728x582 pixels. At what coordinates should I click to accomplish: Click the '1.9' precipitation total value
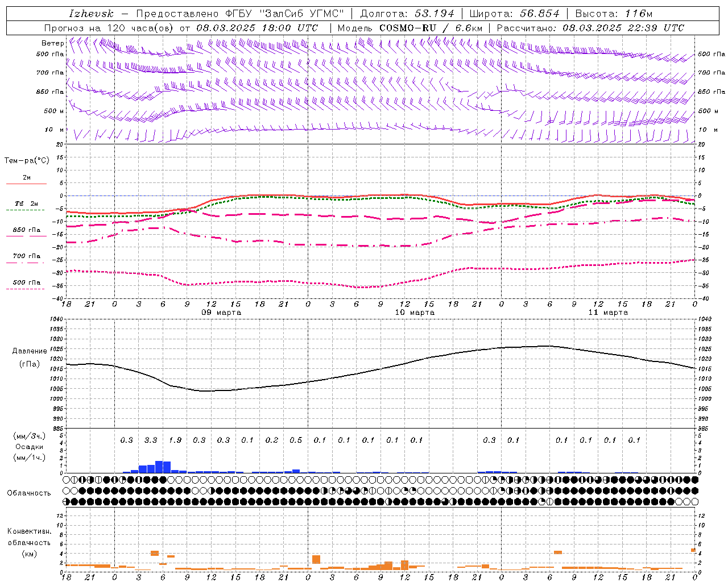(x=175, y=440)
